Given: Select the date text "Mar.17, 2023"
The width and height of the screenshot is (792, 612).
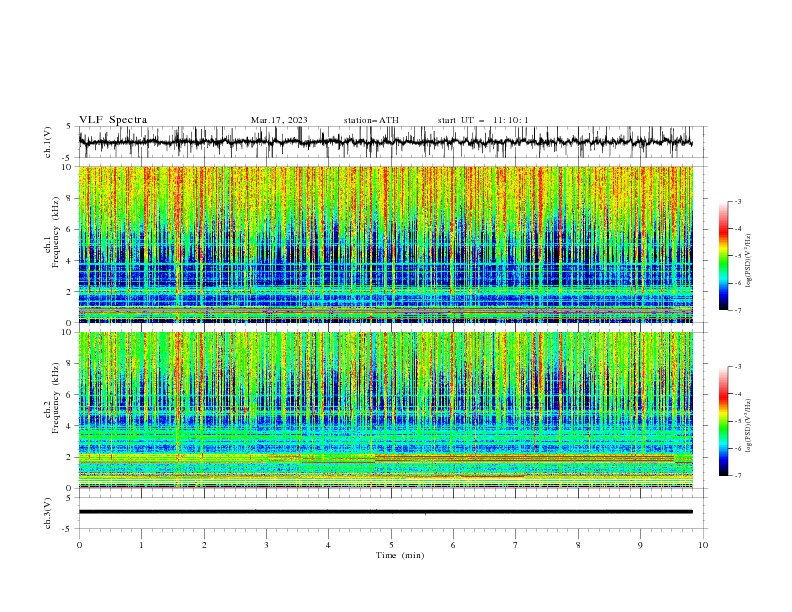Looking at the screenshot, I should point(279,120).
